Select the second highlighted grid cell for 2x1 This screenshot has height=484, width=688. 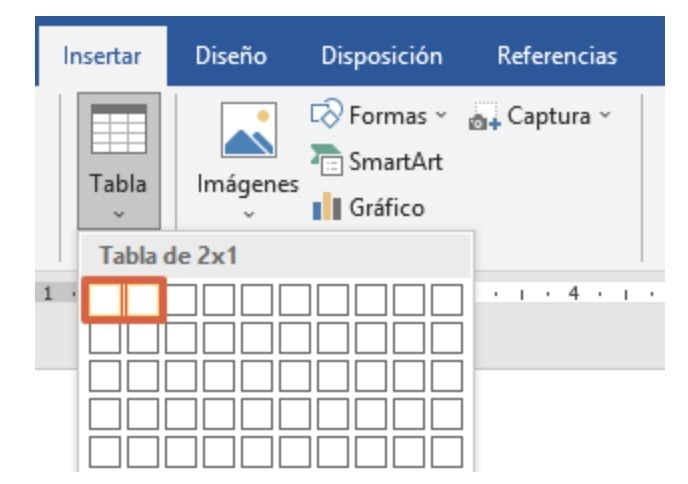point(143,300)
